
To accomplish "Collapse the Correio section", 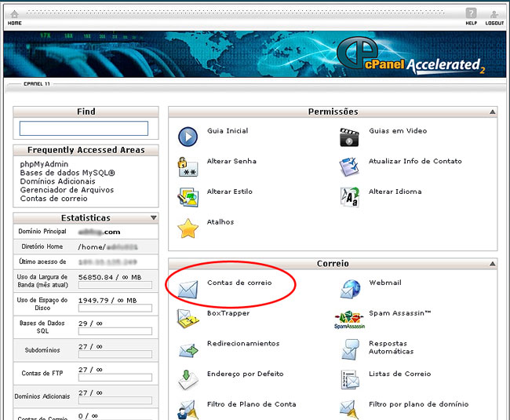I will tap(492, 265).
